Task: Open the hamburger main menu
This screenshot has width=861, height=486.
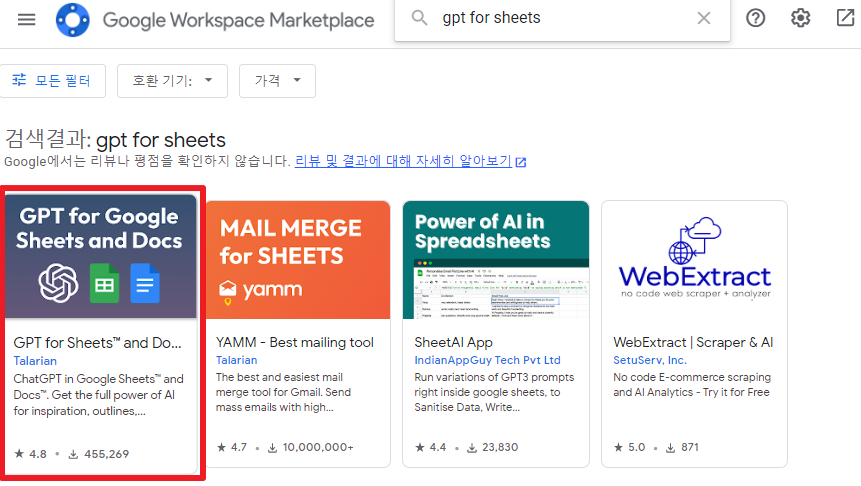Action: (26, 20)
